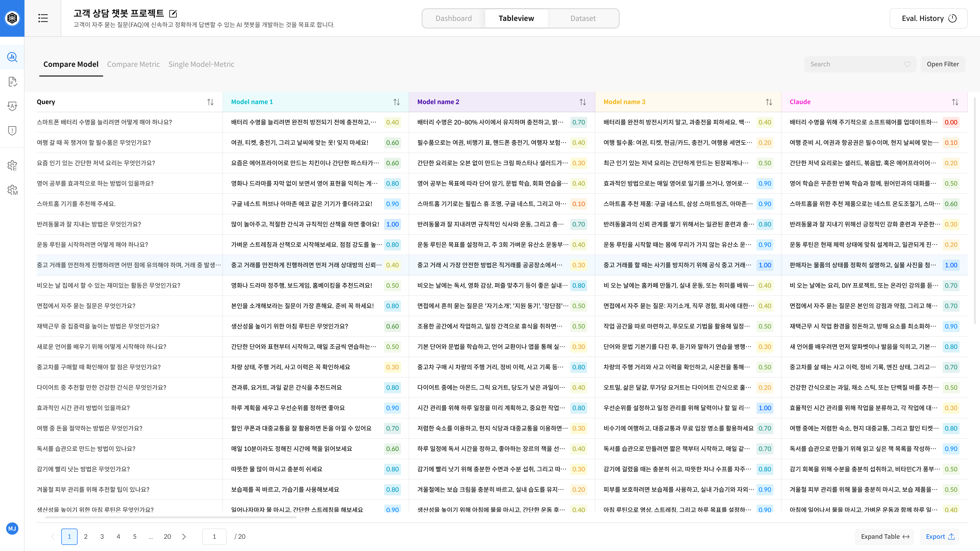The image size is (980, 551).
Task: Open the analysis magnifier sidebar icon
Action: point(12,57)
